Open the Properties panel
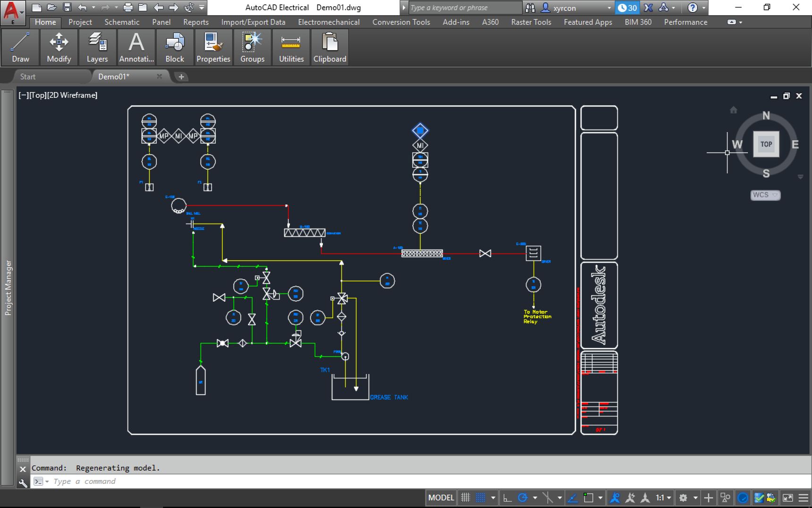Image resolution: width=812 pixels, height=508 pixels. (x=213, y=47)
